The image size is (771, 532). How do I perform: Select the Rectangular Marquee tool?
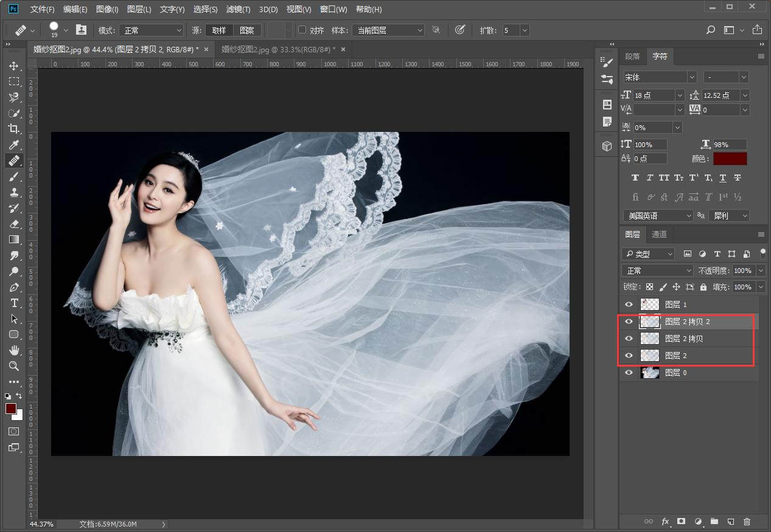click(13, 81)
